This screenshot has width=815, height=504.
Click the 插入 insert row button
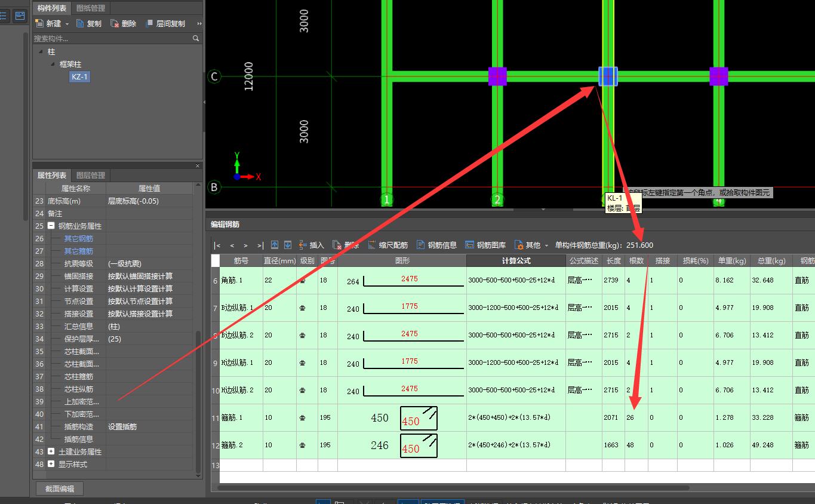[x=311, y=245]
